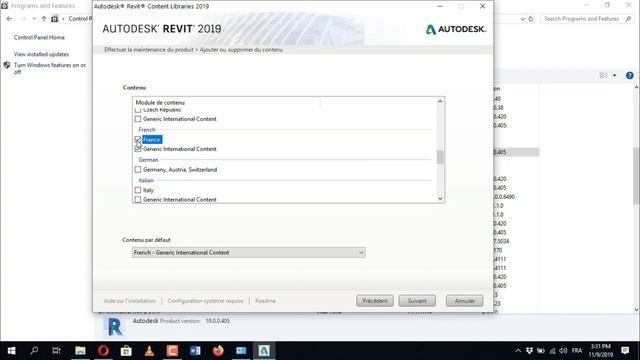Select the highlighted France label

pos(152,140)
